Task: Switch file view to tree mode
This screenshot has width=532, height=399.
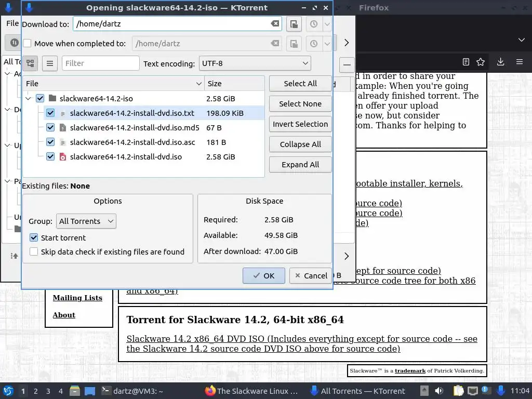Action: 30,63
